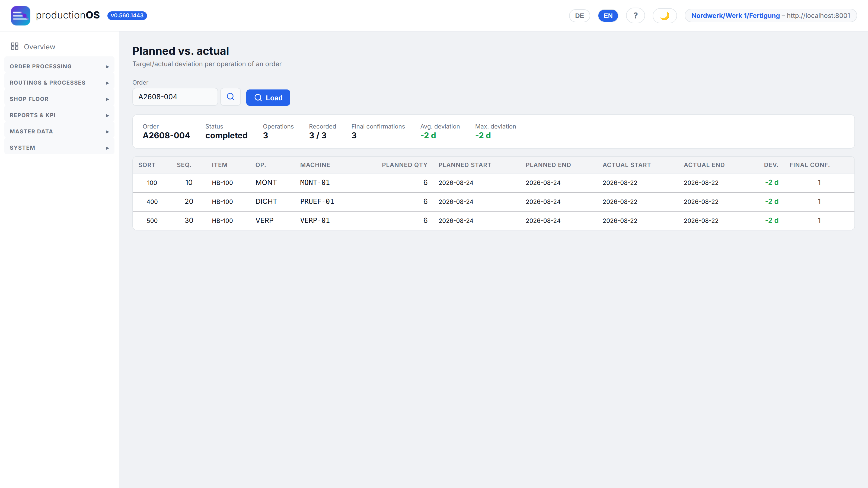
Task: Switch language to DE
Action: coord(580,15)
